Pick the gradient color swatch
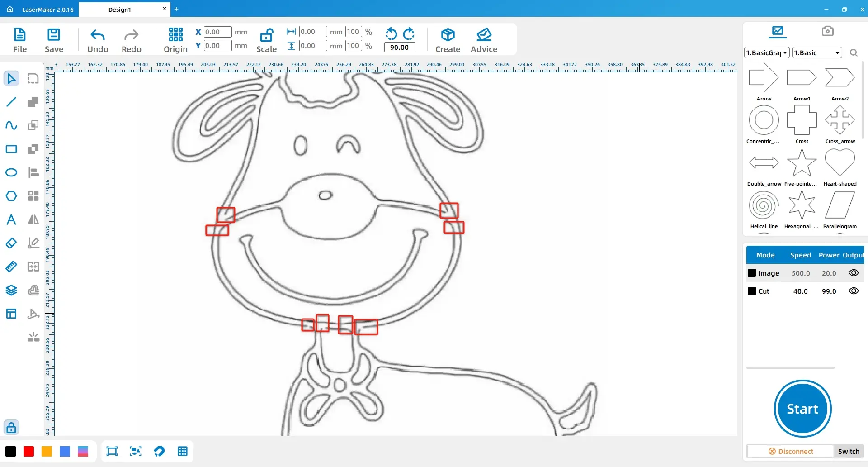Screen dimensions: 868x467 (83, 451)
